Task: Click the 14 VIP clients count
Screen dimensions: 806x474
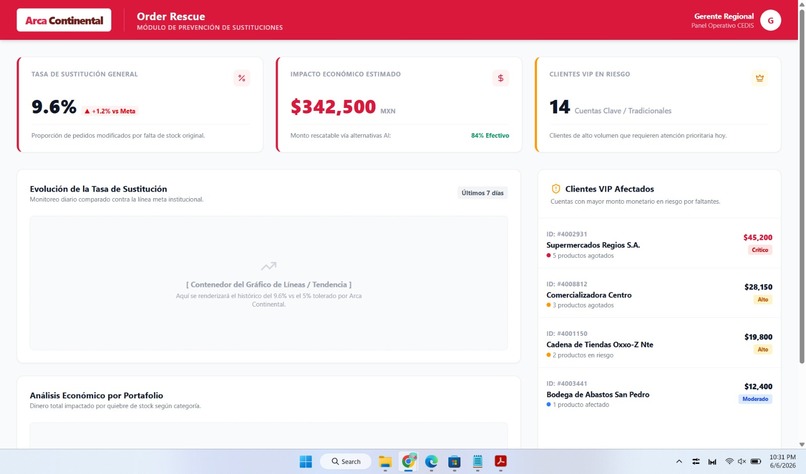Action: click(x=559, y=107)
